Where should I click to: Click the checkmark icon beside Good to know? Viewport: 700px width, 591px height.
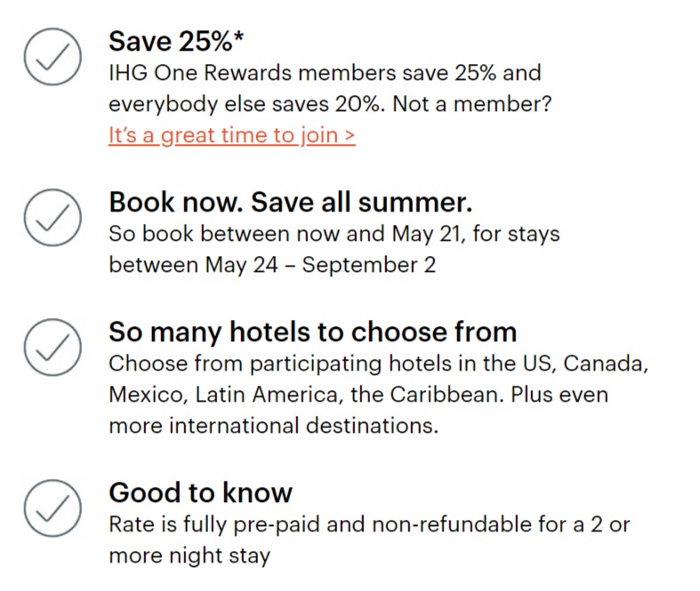pyautogui.click(x=52, y=508)
